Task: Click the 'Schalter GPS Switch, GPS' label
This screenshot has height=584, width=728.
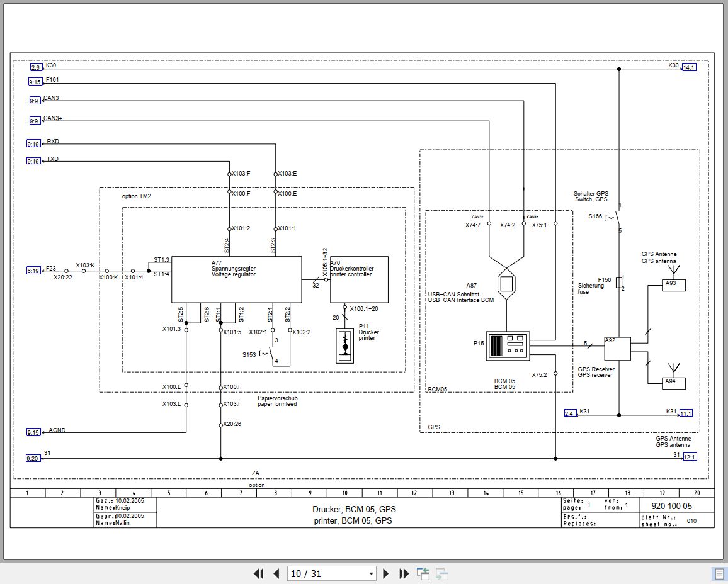Action: [x=591, y=197]
